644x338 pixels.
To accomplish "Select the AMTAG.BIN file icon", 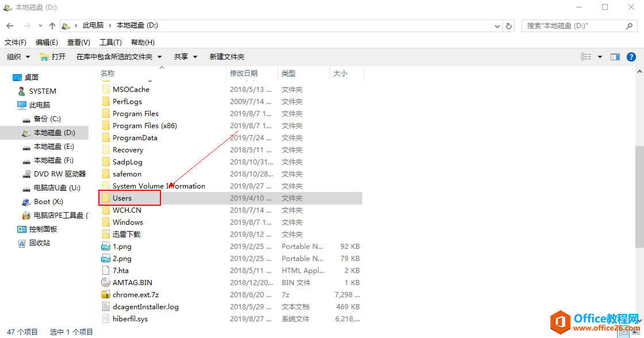I will point(106,283).
